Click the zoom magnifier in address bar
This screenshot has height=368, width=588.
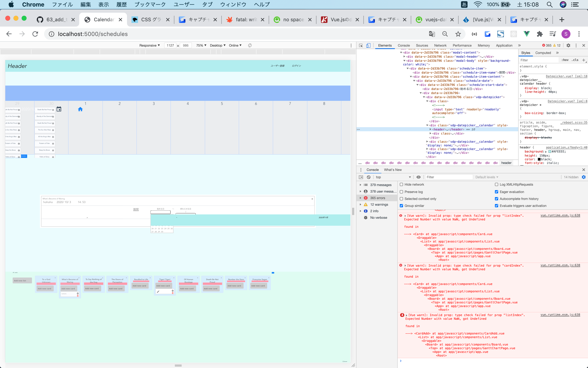[x=445, y=34]
